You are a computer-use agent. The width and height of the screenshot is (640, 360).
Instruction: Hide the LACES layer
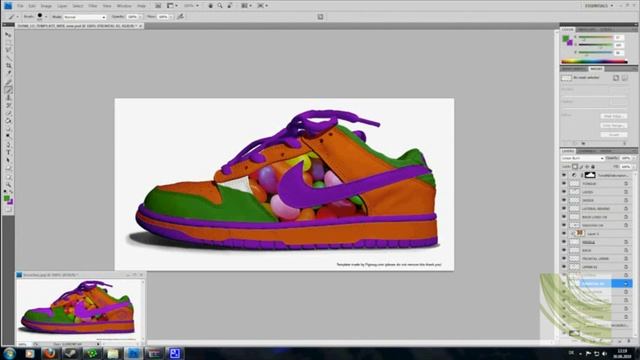point(564,192)
